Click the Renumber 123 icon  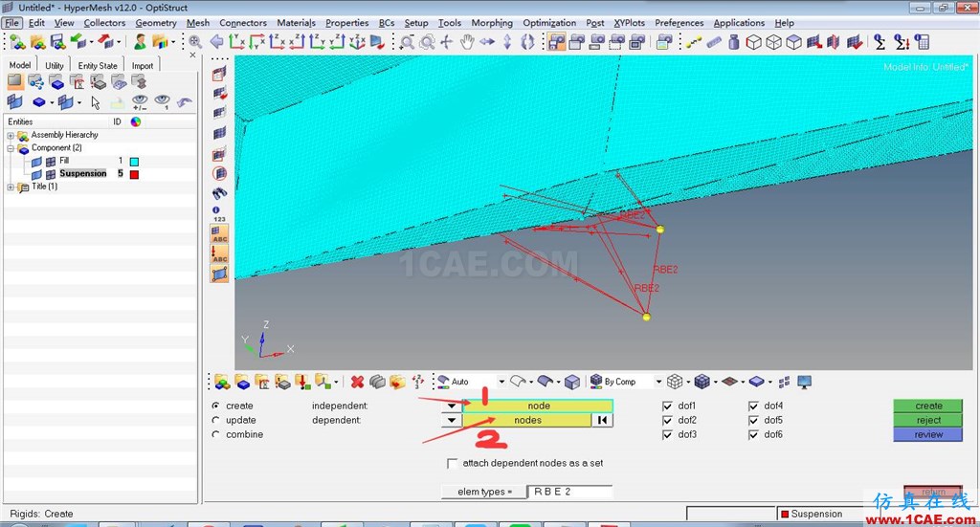(418, 382)
